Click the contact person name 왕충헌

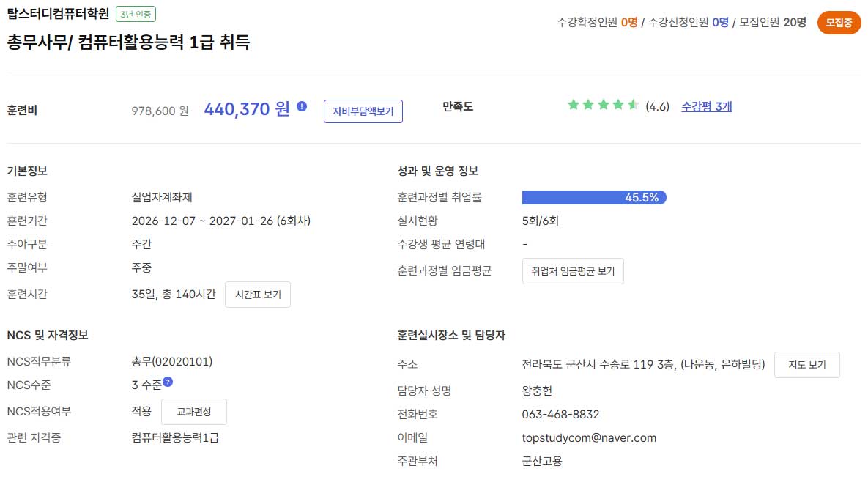tap(537, 391)
